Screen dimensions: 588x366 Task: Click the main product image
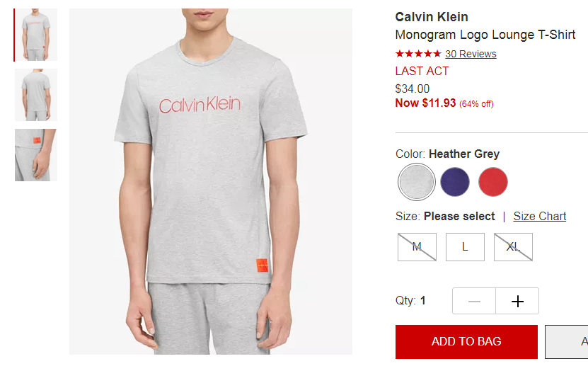(x=211, y=181)
